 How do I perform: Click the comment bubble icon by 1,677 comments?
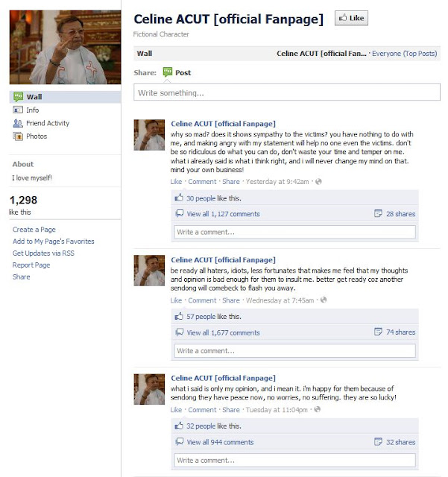click(179, 332)
